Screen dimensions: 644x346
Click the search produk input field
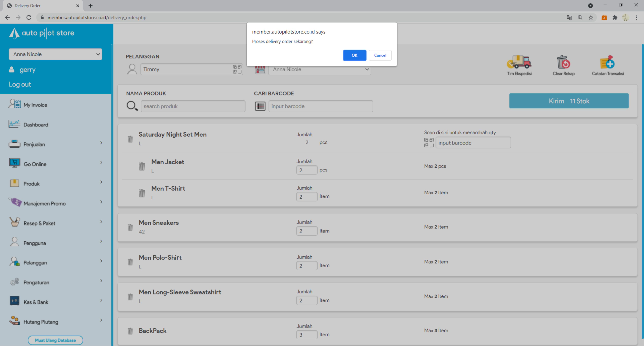(193, 106)
